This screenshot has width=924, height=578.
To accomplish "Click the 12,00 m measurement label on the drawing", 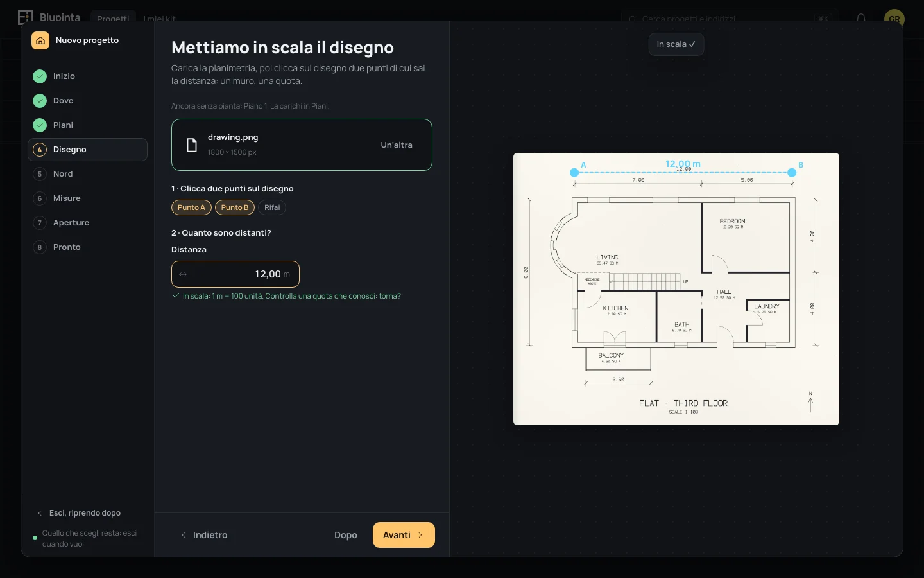I will pos(683,164).
